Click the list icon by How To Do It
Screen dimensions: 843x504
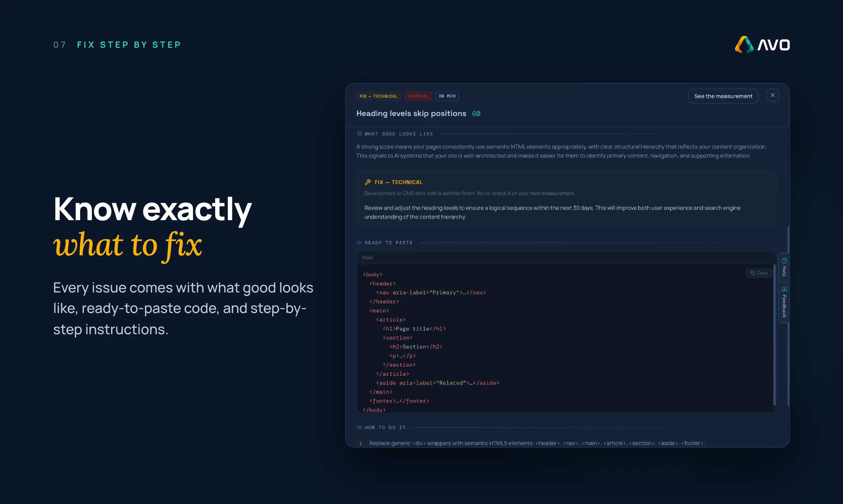click(359, 427)
